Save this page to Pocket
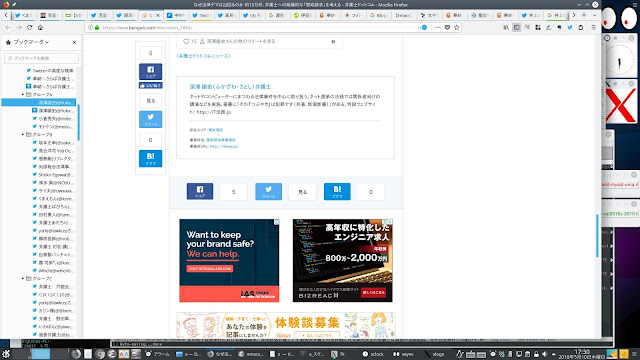The width and height of the screenshot is (640, 360). (447, 27)
